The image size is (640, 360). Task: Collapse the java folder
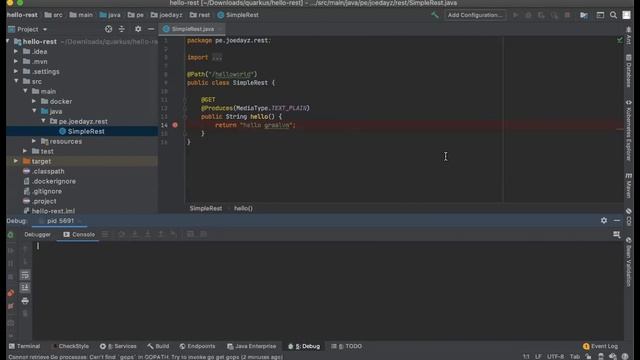34,111
